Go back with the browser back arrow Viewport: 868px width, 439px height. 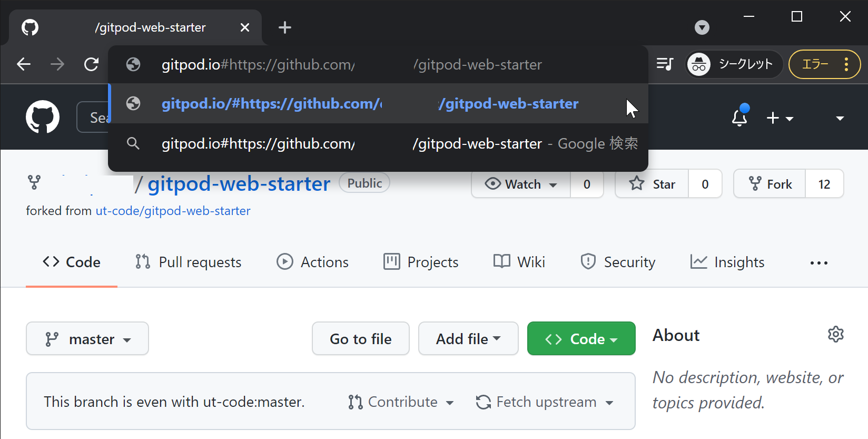pos(24,64)
